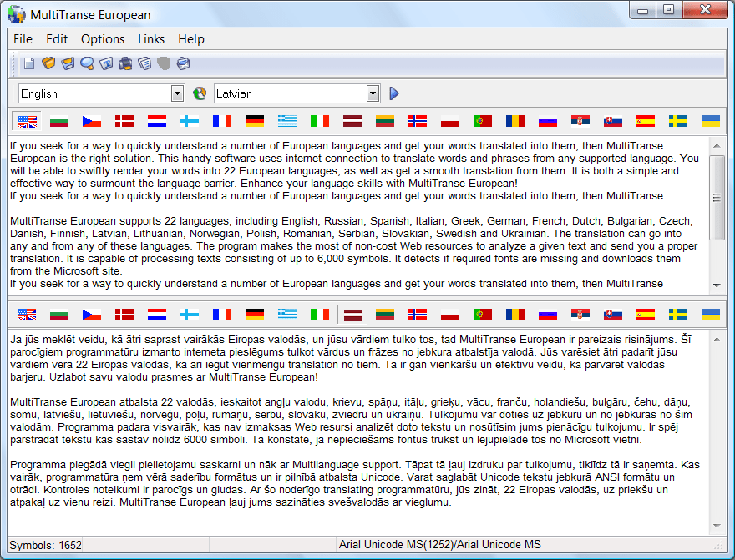Image resolution: width=735 pixels, height=560 pixels.
Task: Print the translated text
Action: (x=125, y=63)
